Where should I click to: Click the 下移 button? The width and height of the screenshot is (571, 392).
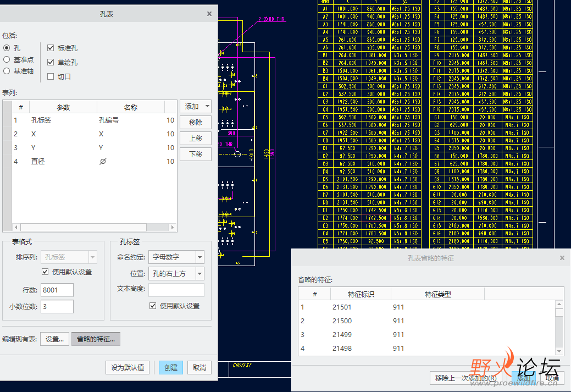(196, 154)
